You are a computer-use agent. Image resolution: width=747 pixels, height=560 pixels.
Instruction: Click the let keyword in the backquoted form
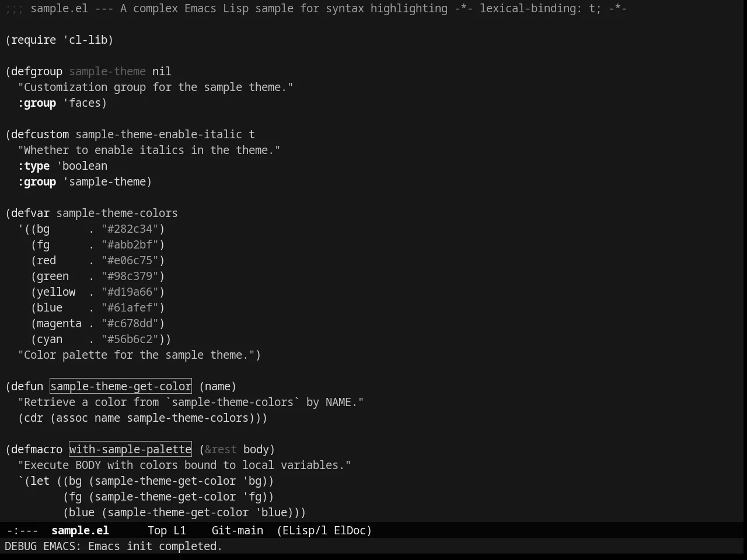click(x=40, y=481)
